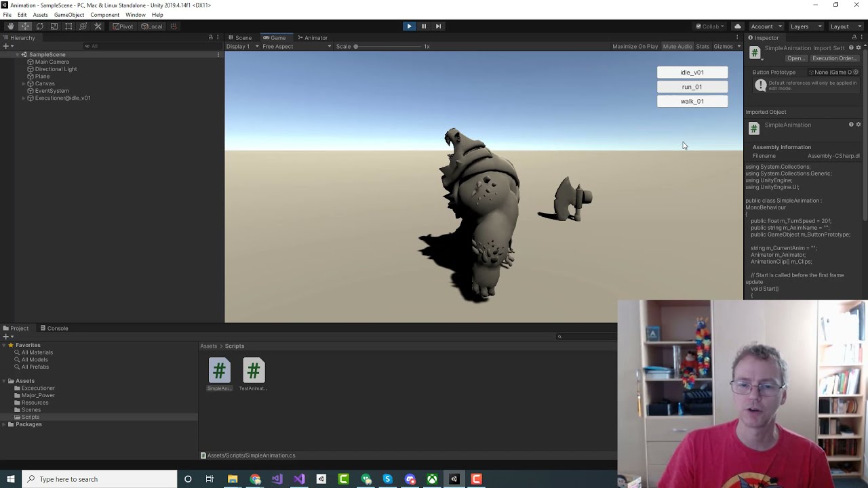Open Task View in taskbar
Screen dimensions: 868x488
pyautogui.click(x=210, y=479)
